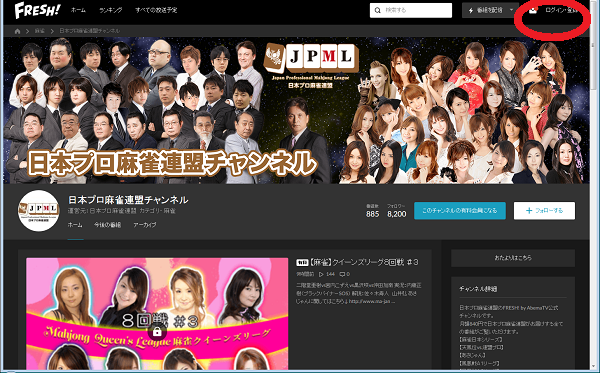
Task: Click the おたよりはこちら button
Action: coord(513,258)
